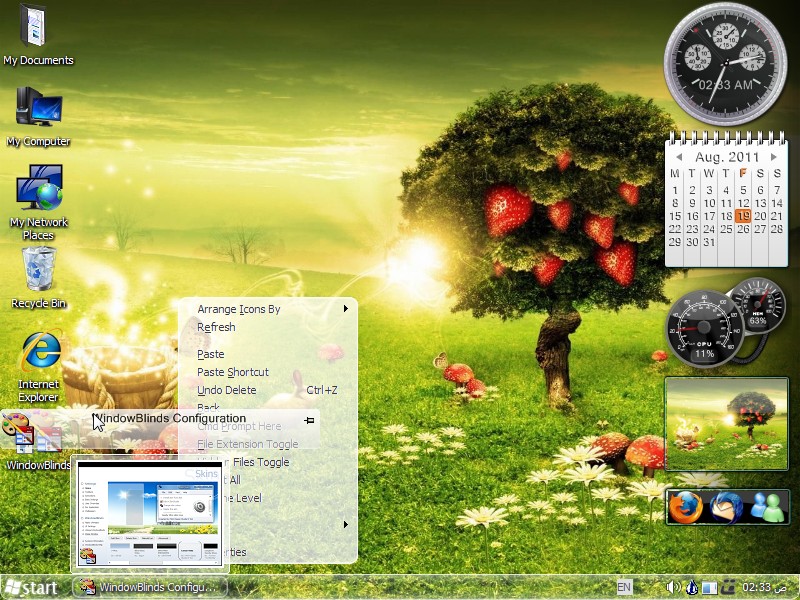The height and width of the screenshot is (600, 800).
Task: Click the MEM gauge widget
Action: [x=758, y=305]
